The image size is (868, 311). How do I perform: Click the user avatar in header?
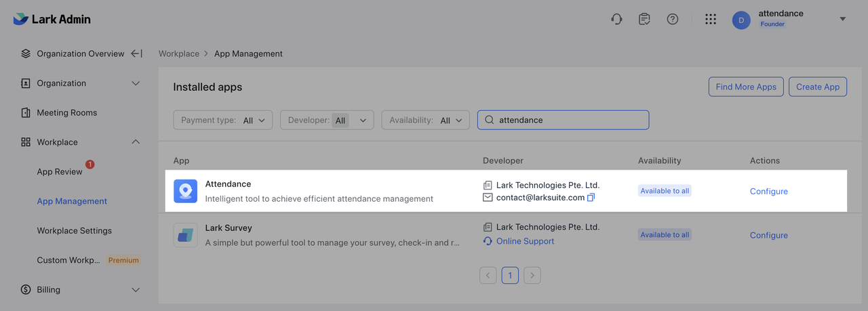(x=741, y=20)
